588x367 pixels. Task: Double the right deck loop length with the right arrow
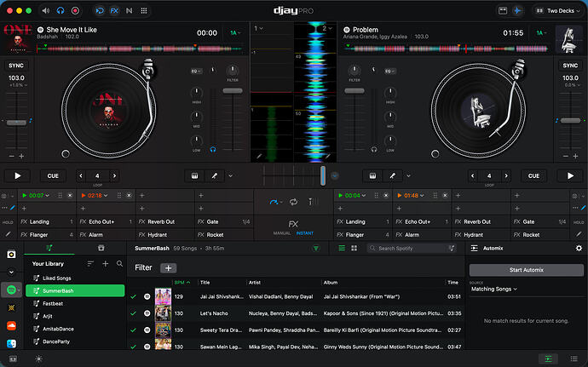(x=506, y=175)
